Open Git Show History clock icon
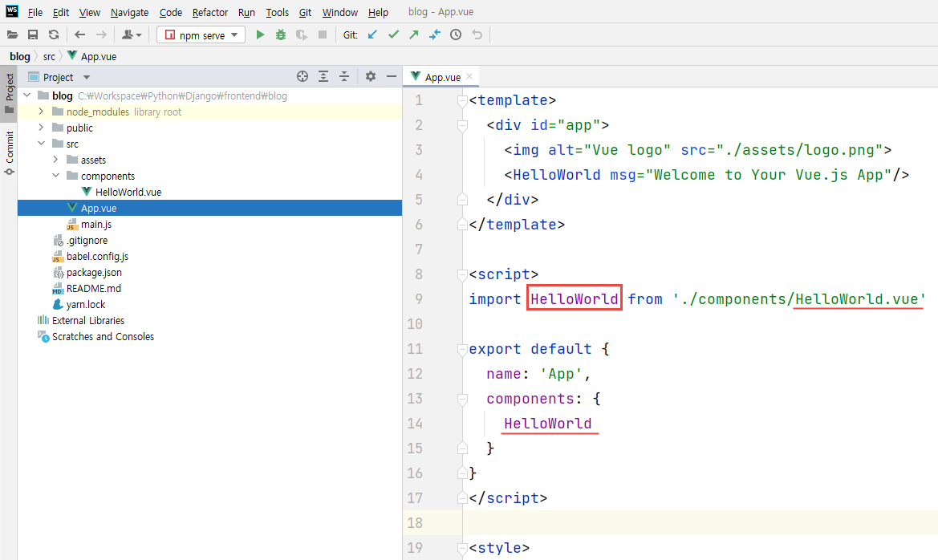Viewport: 938px width, 560px height. pos(456,34)
